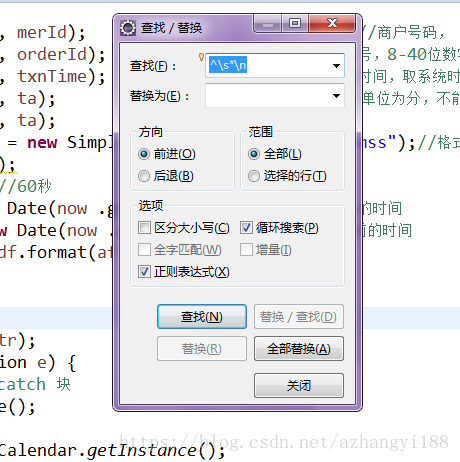Image resolution: width=460 pixels, height=462 pixels.
Task: Open the 查找(F) history dropdown arrow
Action: click(x=336, y=66)
